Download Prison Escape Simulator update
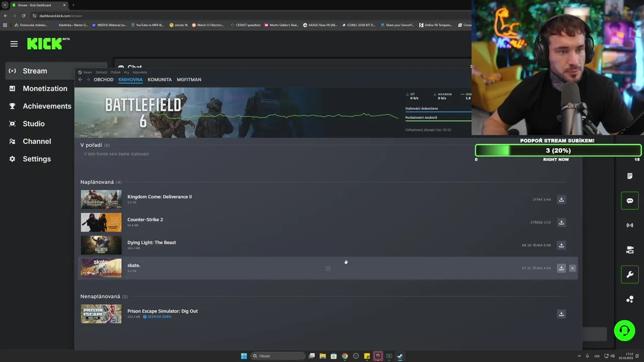This screenshot has height=362, width=644. (x=561, y=314)
